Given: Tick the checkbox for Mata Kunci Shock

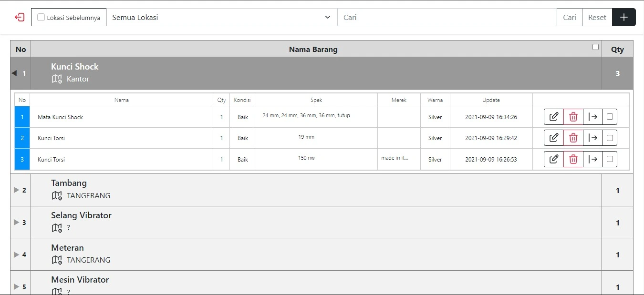Looking at the screenshot, I should [610, 117].
